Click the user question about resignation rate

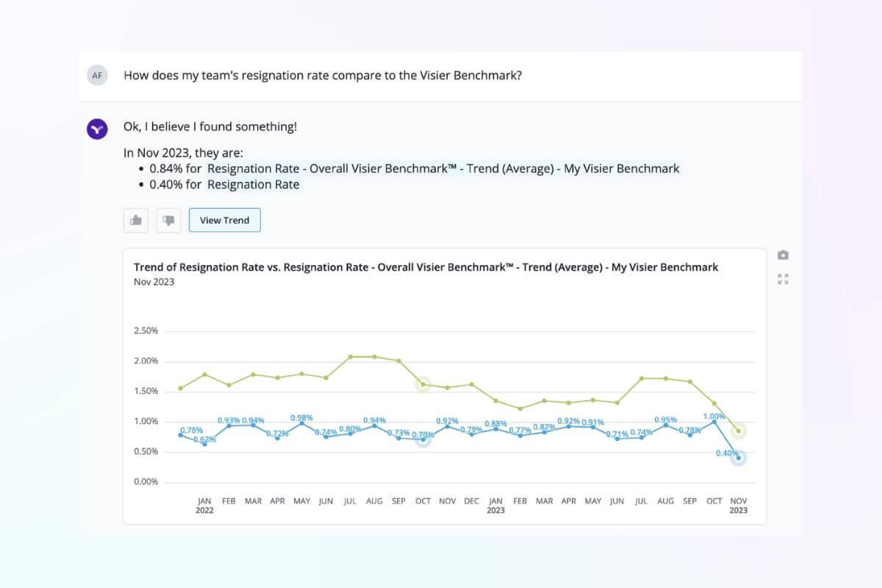[x=323, y=75]
